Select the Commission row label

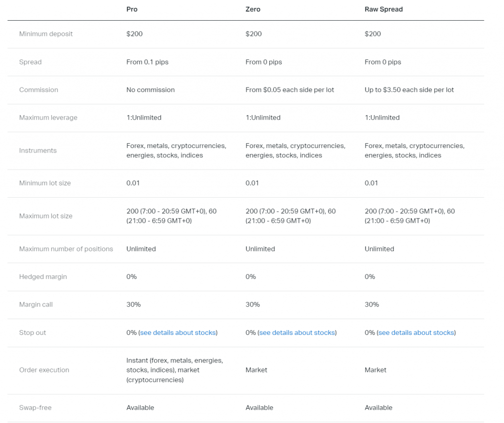[x=38, y=90]
